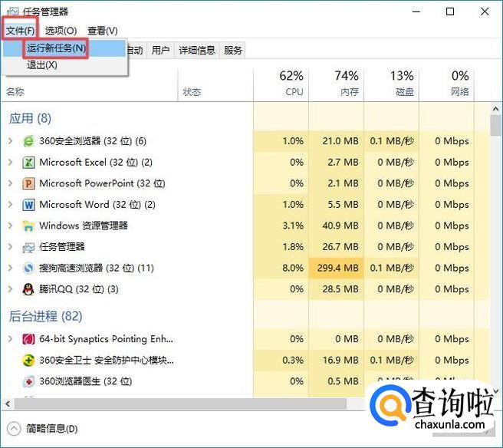
Task: Choose 退出(X) from the File menu
Action: (64, 65)
